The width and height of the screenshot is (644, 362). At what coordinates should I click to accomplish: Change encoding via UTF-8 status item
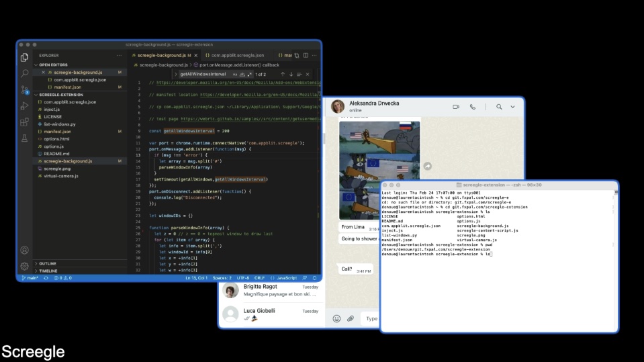pos(242,278)
